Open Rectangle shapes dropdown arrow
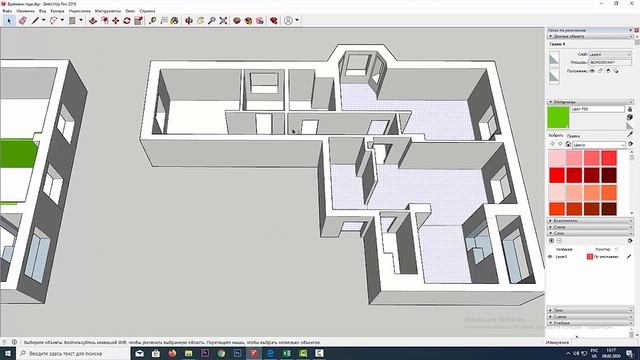640x360 pixels. pyautogui.click(x=80, y=20)
